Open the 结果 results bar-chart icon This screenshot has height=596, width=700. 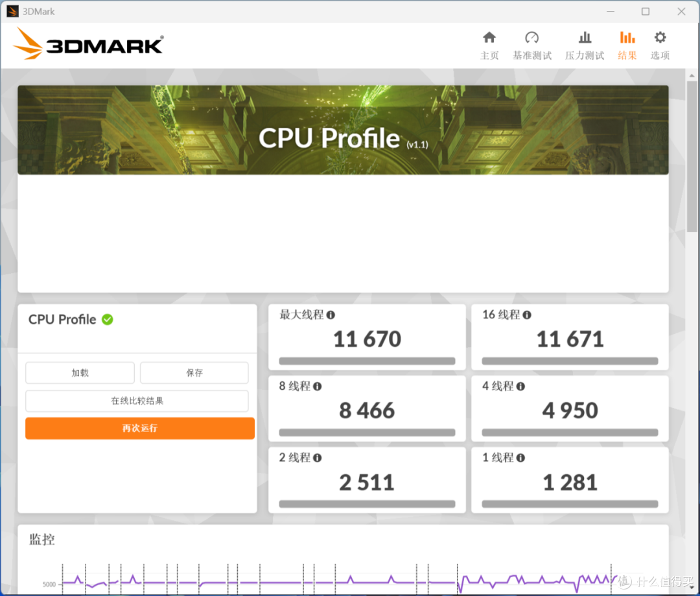click(x=627, y=37)
